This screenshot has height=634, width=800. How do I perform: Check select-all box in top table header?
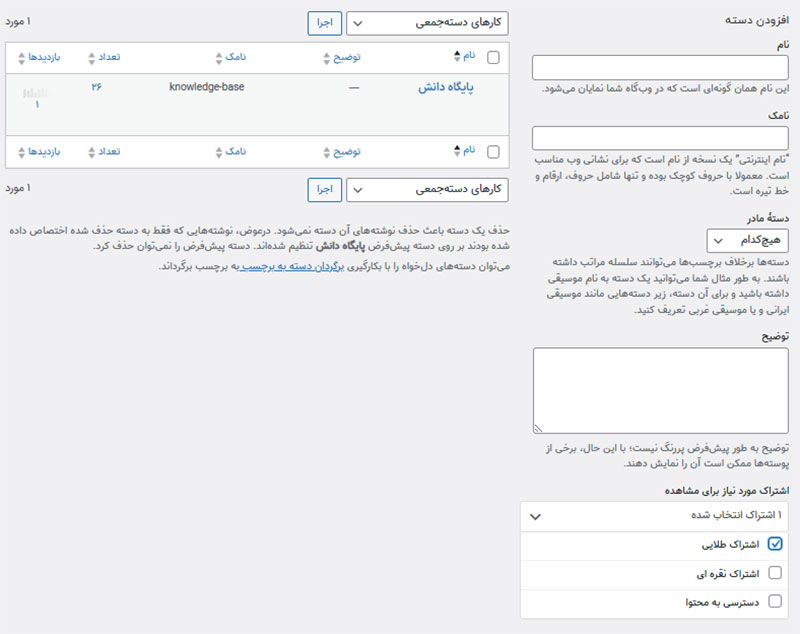point(493,58)
